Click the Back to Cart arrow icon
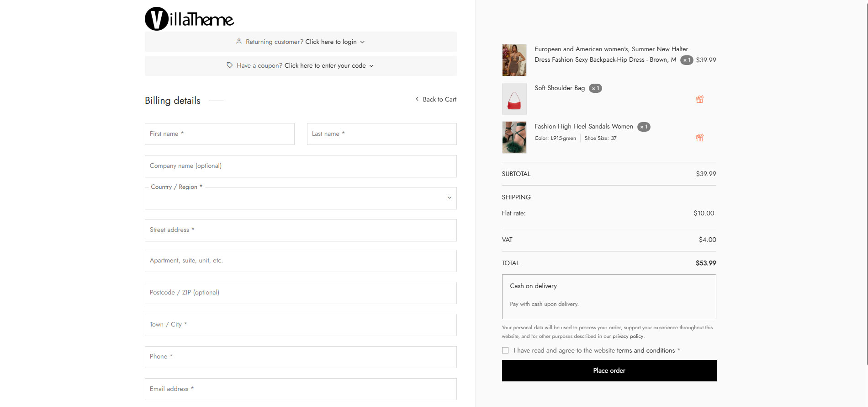 [x=417, y=99]
